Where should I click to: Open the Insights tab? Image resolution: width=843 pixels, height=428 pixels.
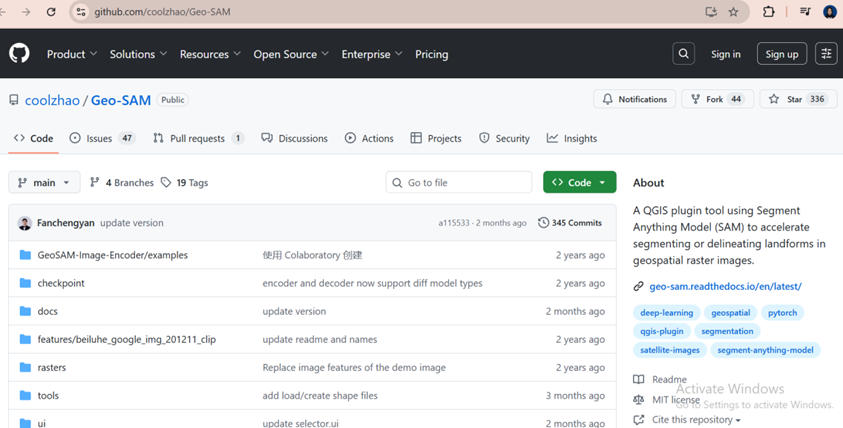coord(571,138)
